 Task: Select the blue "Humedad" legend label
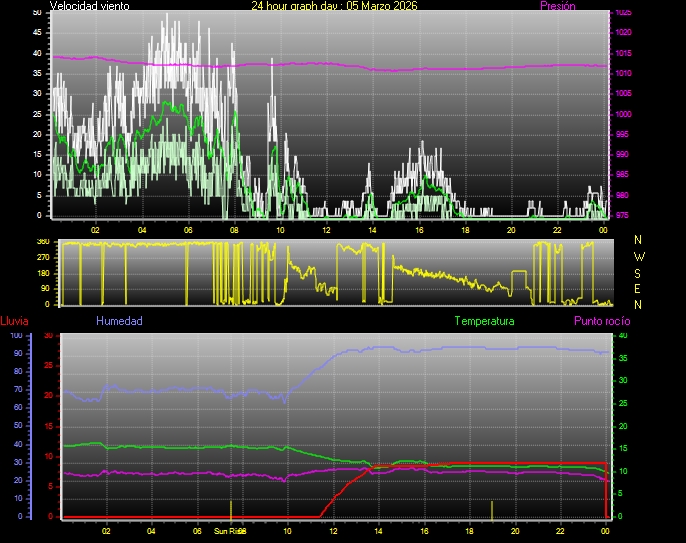tap(119, 321)
